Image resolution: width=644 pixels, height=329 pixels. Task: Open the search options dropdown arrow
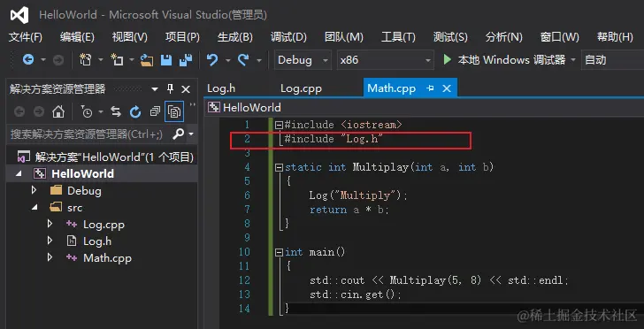[x=191, y=134]
